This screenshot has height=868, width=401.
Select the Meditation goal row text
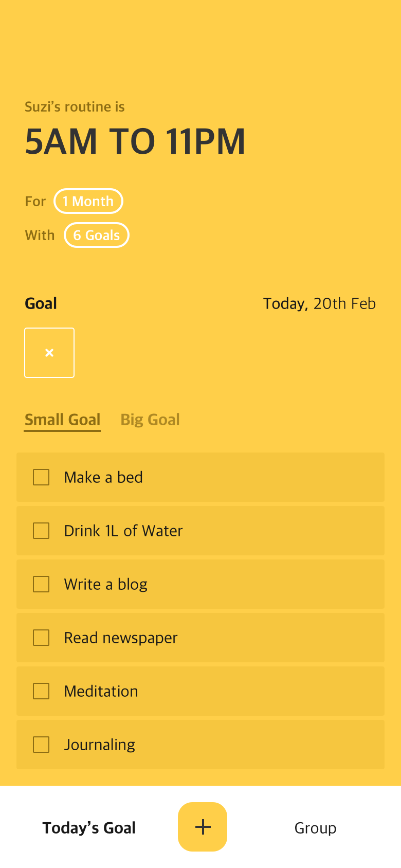pyautogui.click(x=101, y=691)
